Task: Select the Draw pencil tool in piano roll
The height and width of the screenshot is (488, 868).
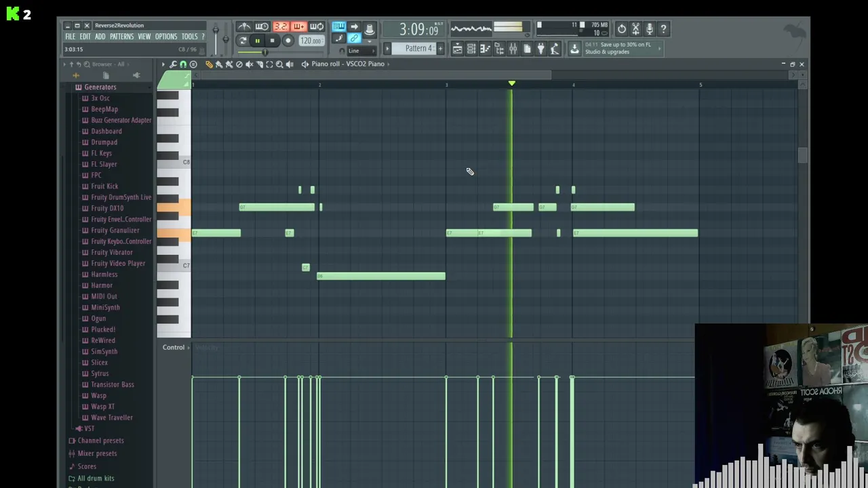Action: pos(209,64)
